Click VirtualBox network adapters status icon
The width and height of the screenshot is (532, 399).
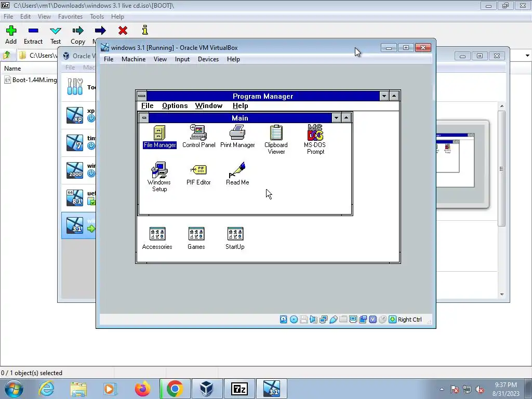coord(323,320)
